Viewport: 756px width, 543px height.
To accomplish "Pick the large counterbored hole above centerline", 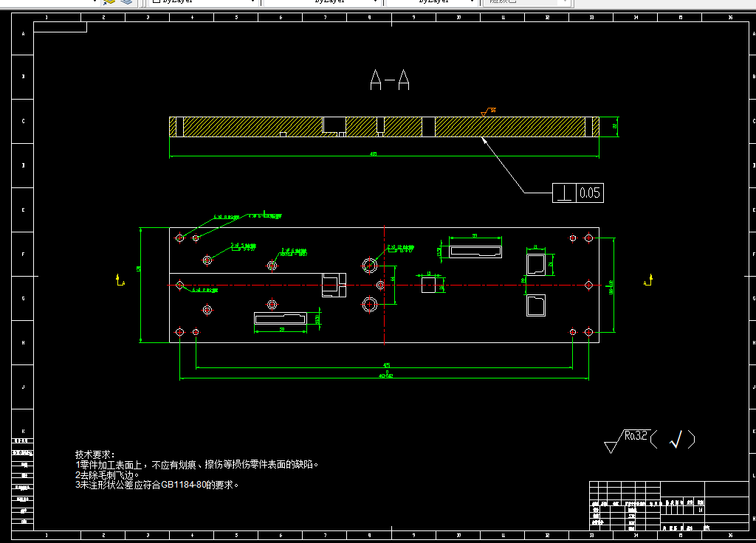I will click(370, 266).
